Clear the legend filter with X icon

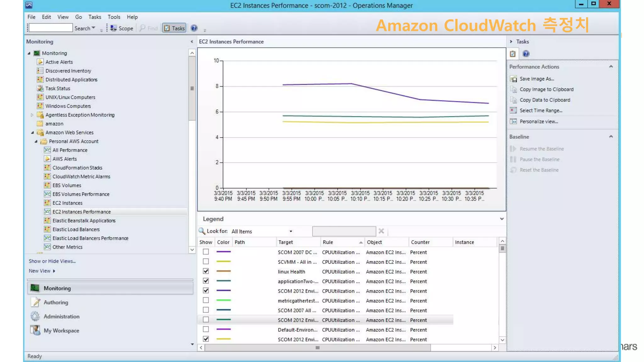click(x=381, y=231)
